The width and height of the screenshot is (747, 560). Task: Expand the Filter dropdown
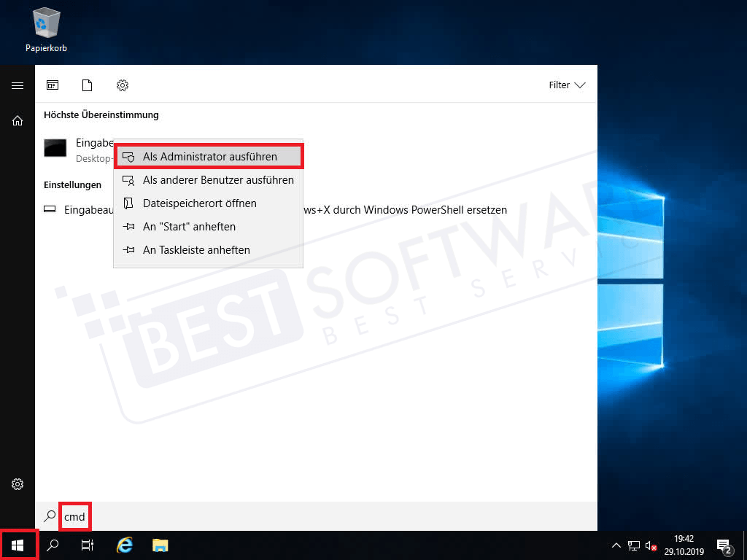click(x=567, y=85)
